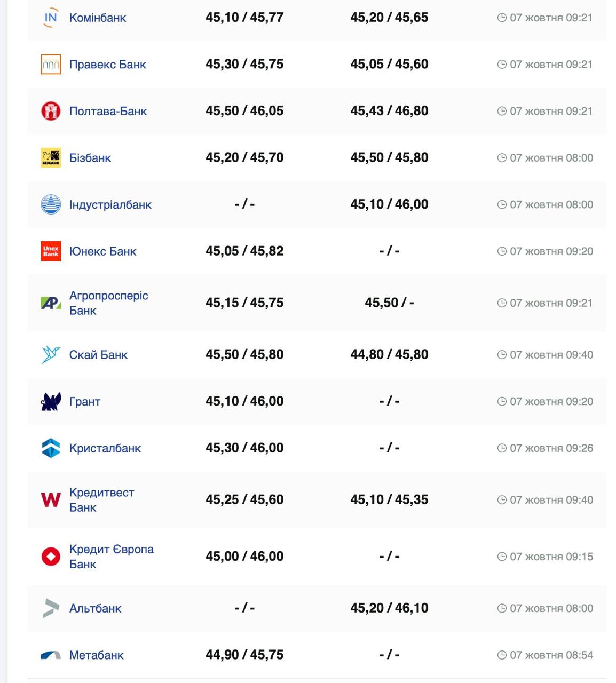Click the Грант bank logo icon
616x683 pixels.
coord(51,401)
